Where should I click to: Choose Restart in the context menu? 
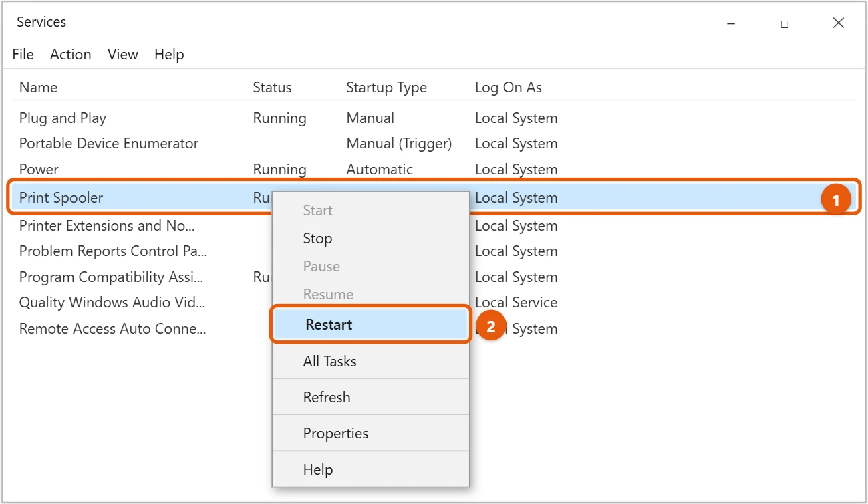371,324
